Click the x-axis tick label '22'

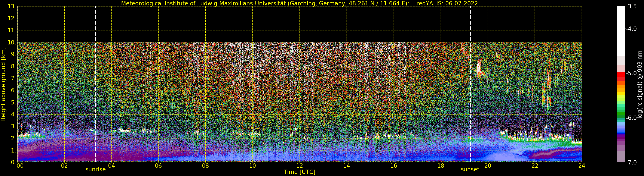(x=535, y=166)
